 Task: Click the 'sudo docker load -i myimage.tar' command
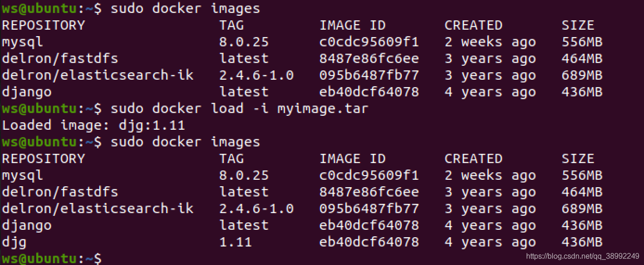[239, 108]
